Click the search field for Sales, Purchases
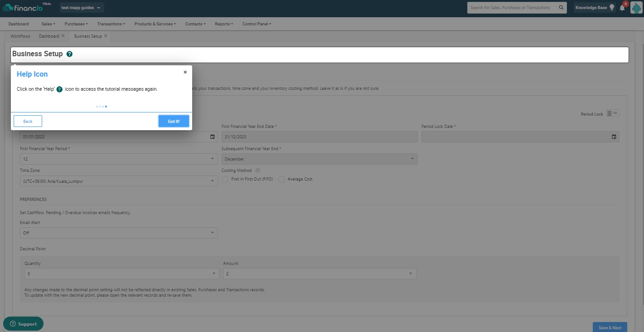The height and width of the screenshot is (332, 644). click(512, 8)
